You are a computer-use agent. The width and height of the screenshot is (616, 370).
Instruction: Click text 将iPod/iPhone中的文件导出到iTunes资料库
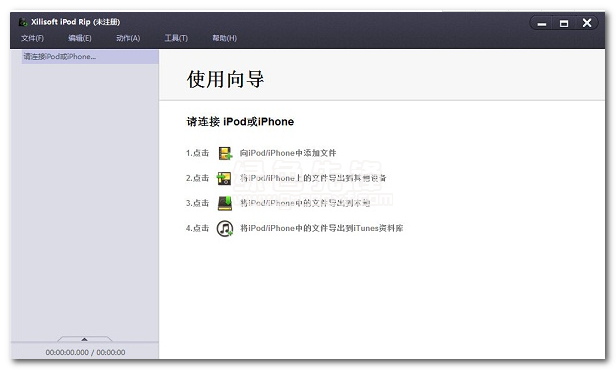click(322, 228)
